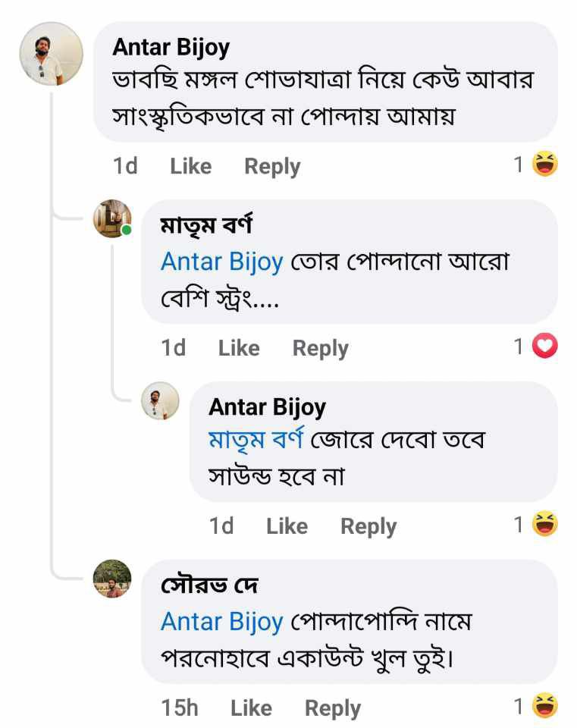Click the laughing reaction on সৌরভ দে's comment

click(544, 707)
